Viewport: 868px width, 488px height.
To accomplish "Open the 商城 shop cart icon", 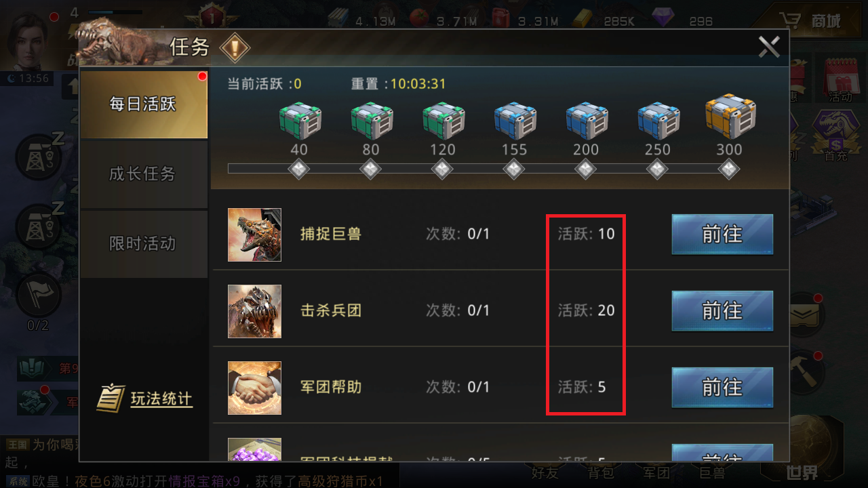I will click(x=812, y=20).
